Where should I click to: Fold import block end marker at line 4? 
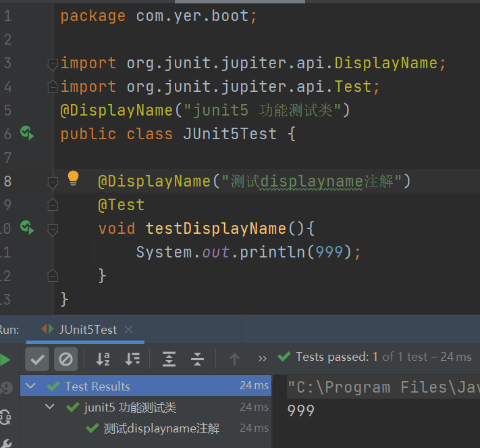coord(53,86)
